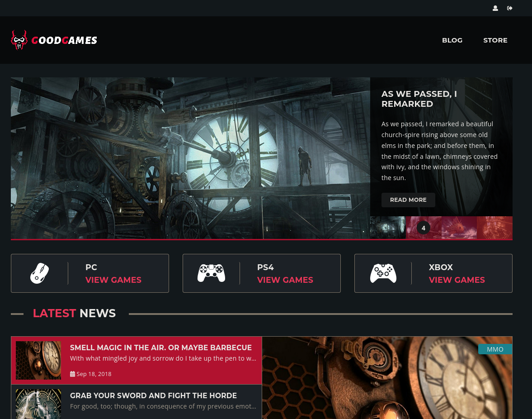Select slider thumbnail numbered 4
Viewport: 532px width, 419px height.
(x=424, y=228)
